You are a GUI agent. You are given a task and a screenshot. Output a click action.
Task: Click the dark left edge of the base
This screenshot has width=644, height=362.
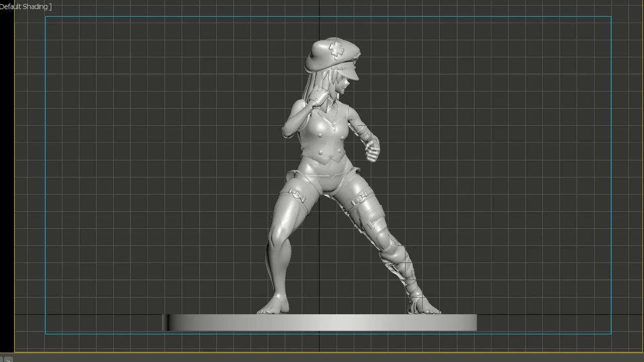pyautogui.click(x=165, y=323)
